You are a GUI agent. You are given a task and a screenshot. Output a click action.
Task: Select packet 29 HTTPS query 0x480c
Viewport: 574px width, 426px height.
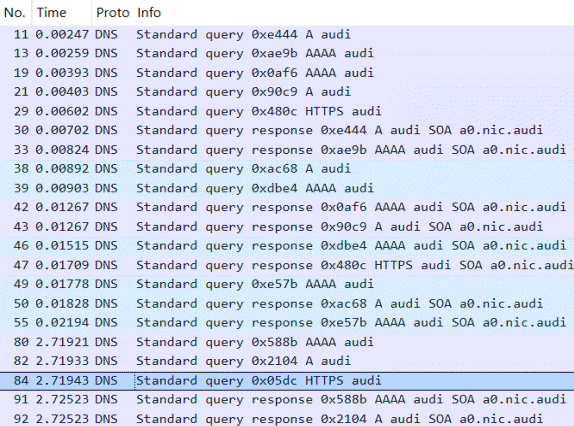tap(287, 111)
